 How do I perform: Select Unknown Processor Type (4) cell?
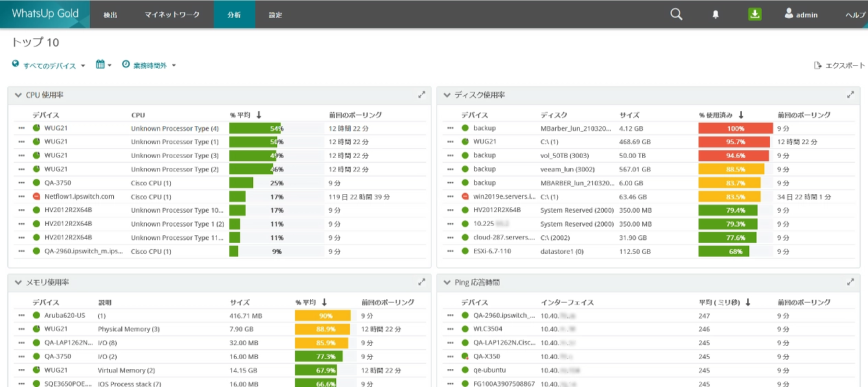click(x=175, y=128)
